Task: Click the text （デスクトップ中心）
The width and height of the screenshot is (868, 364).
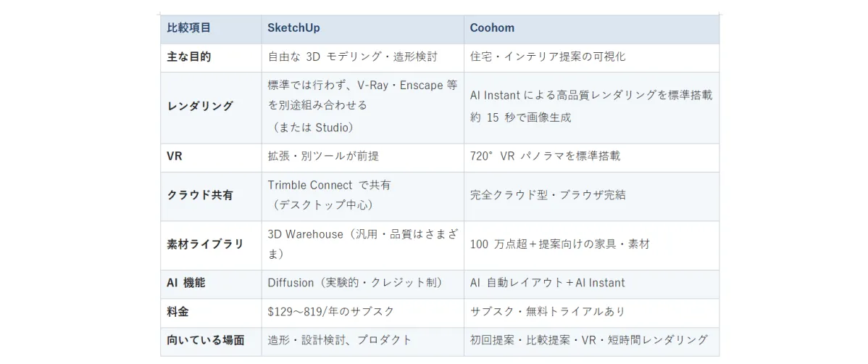Action: 323,205
